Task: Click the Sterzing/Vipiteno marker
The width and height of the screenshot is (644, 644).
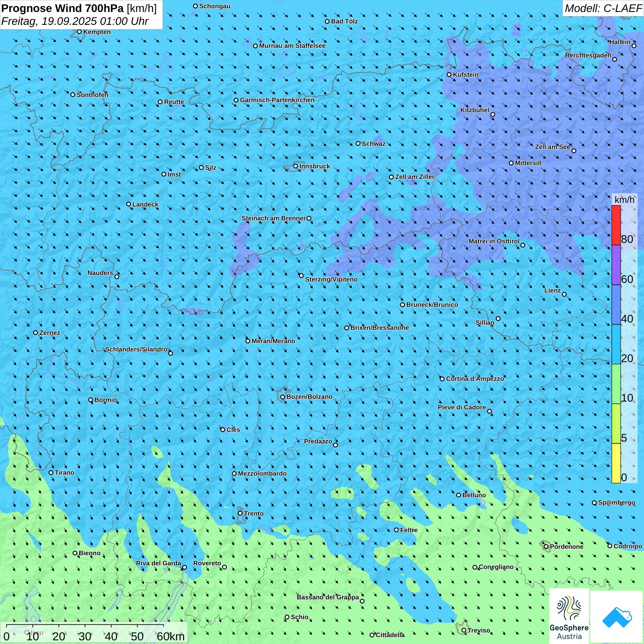Action: [x=301, y=276]
